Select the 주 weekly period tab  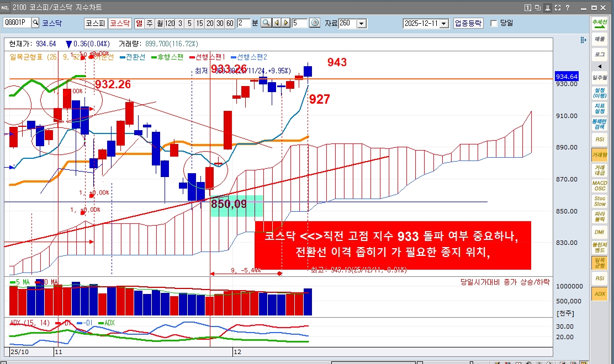click(x=150, y=23)
